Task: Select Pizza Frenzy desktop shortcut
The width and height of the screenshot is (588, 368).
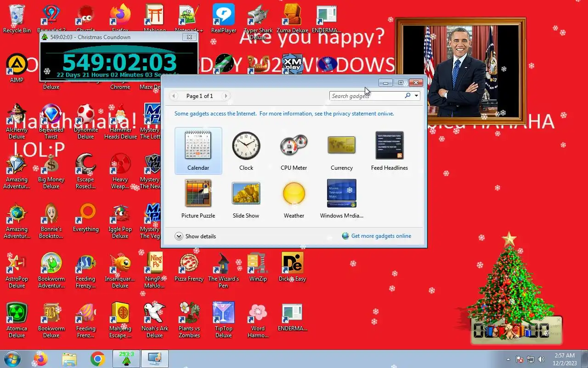Action: pos(189,267)
